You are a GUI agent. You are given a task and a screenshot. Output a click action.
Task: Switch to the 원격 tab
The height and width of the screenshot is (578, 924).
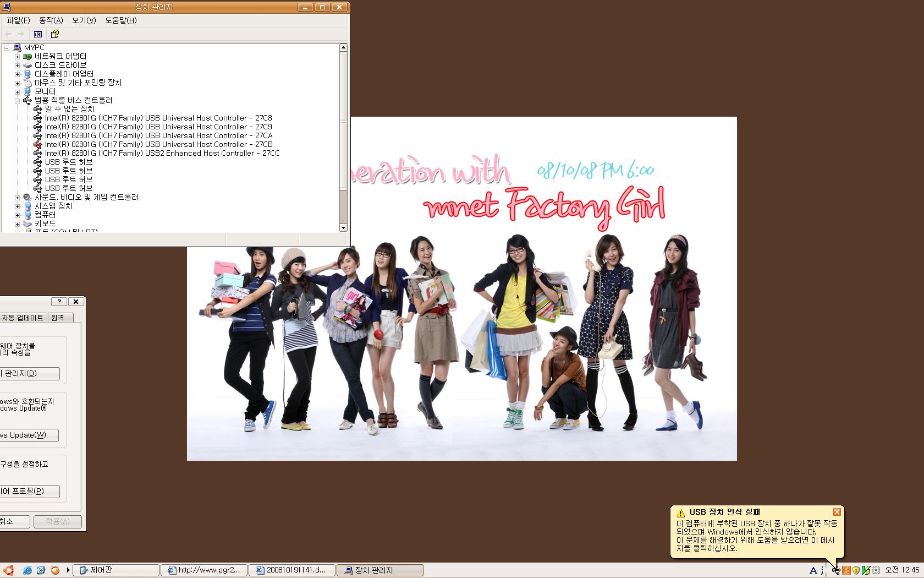tap(59, 318)
